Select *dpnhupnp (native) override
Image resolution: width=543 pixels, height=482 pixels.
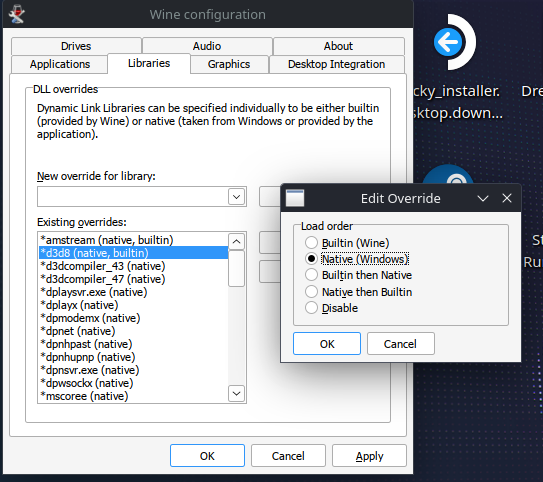tap(133, 357)
